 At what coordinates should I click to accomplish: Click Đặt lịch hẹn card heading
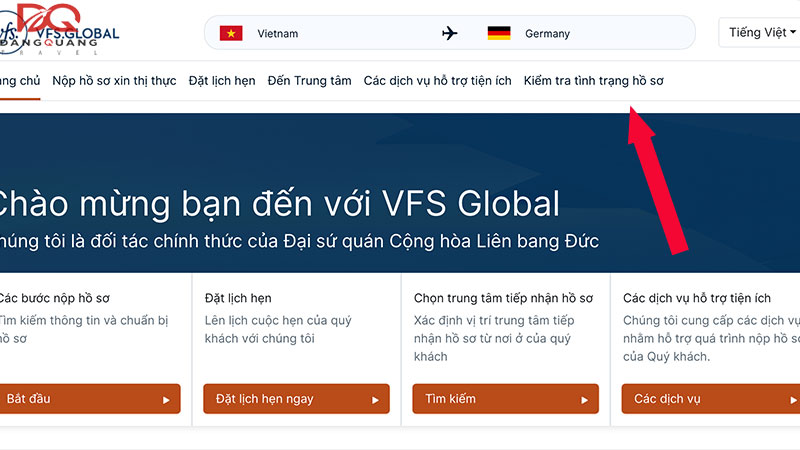(x=238, y=298)
